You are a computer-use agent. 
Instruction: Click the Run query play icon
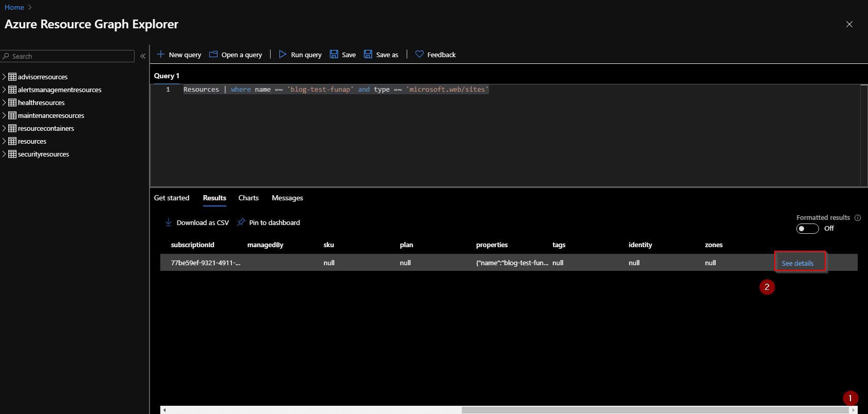click(x=282, y=54)
